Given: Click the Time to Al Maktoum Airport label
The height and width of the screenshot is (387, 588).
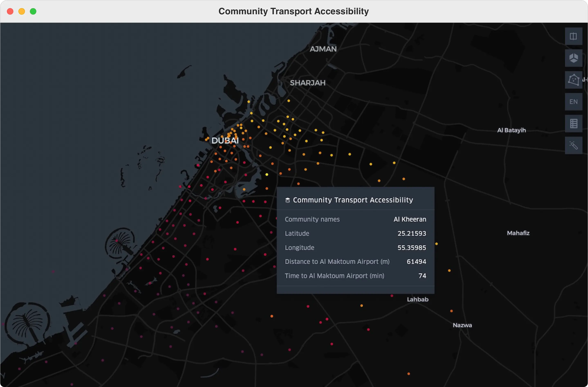Looking at the screenshot, I should pyautogui.click(x=335, y=276).
